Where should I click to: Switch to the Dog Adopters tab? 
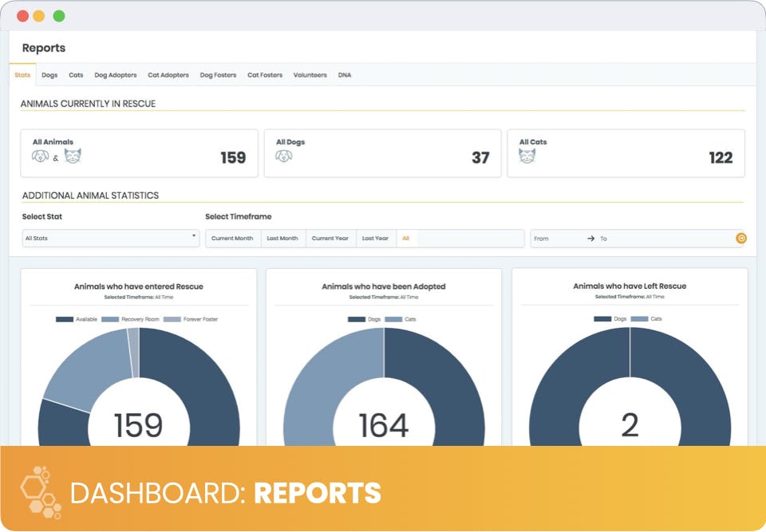click(115, 75)
